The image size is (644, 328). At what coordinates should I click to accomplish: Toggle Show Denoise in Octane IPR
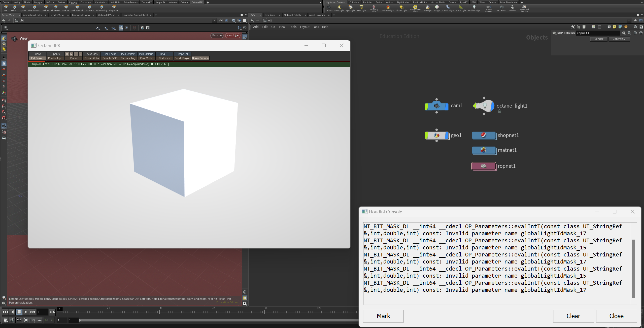point(200,58)
